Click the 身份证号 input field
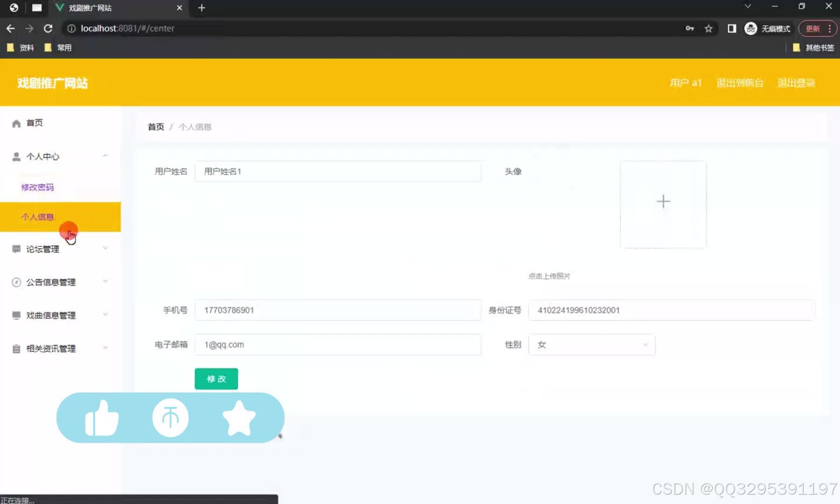 672,310
